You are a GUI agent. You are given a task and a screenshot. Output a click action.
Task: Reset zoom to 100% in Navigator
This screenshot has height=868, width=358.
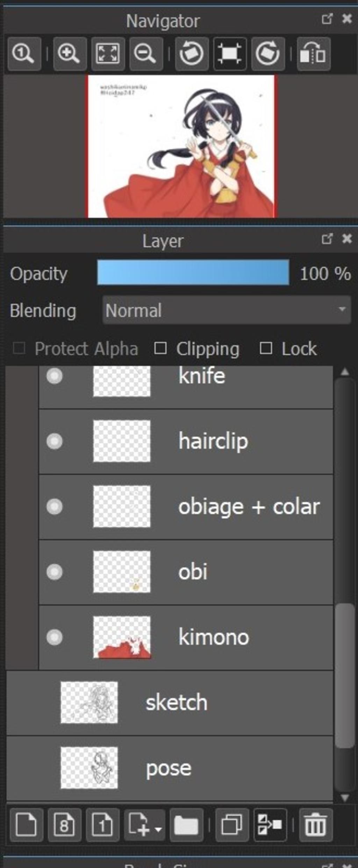(24, 54)
